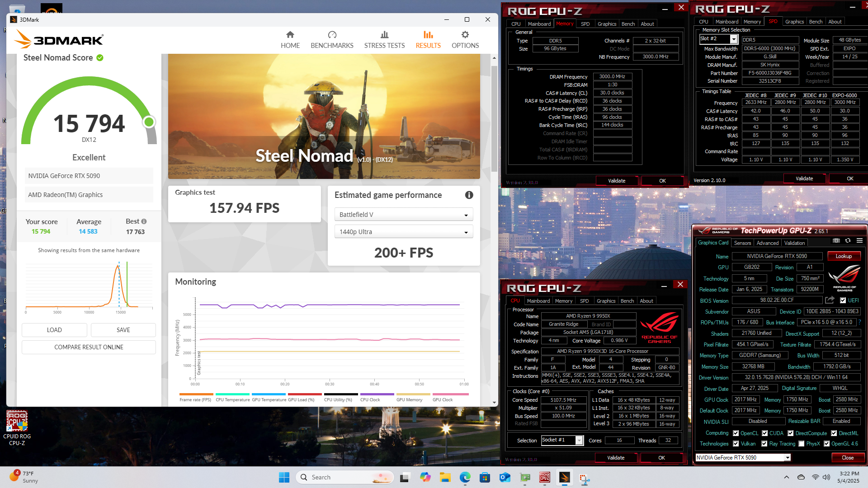The image size is (868, 488).
Task: Take a GPU-Z screenshot with camera icon
Action: tap(836, 240)
